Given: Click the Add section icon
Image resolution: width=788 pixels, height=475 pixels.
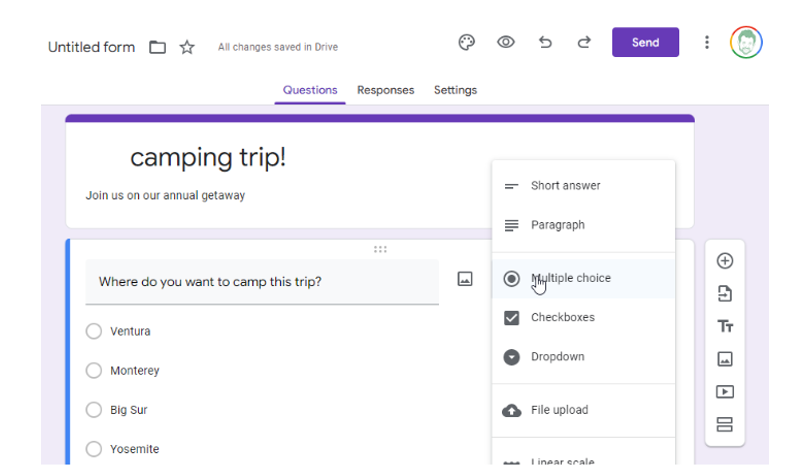Looking at the screenshot, I should [x=725, y=425].
